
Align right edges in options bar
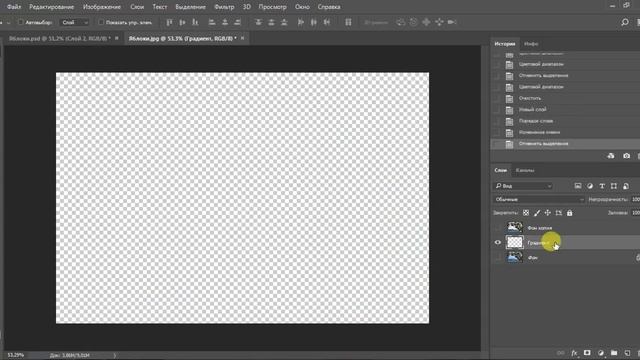(238, 22)
